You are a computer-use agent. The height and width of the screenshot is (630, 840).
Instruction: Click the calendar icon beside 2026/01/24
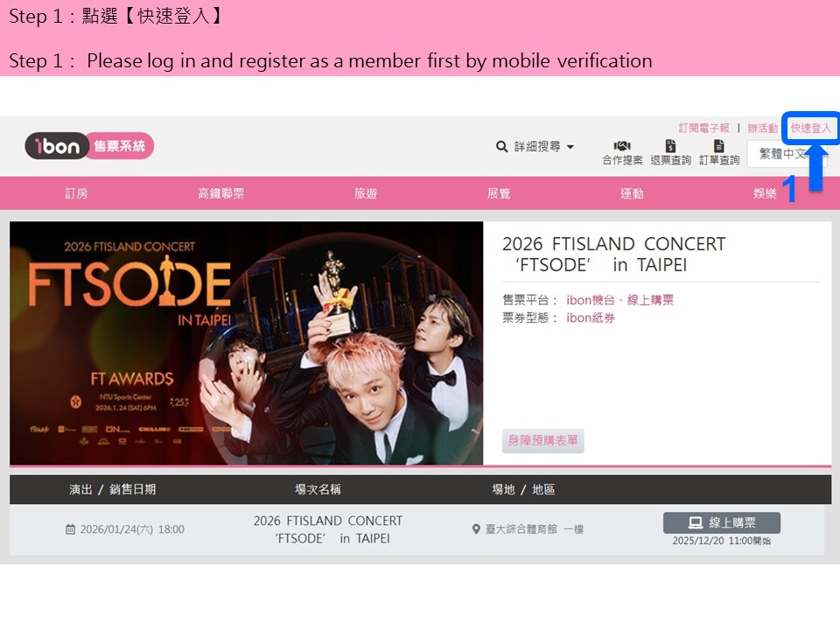(70, 529)
